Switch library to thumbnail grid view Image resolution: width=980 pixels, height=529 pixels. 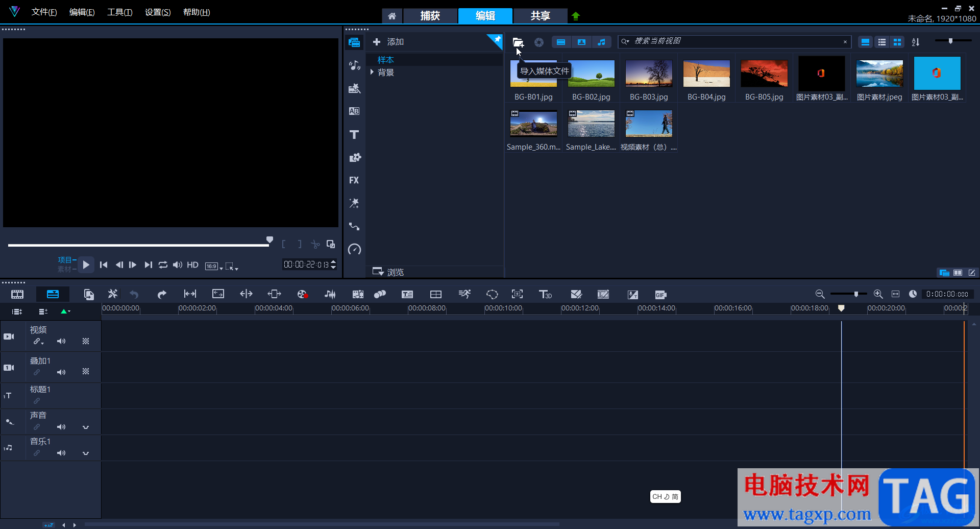(x=897, y=42)
